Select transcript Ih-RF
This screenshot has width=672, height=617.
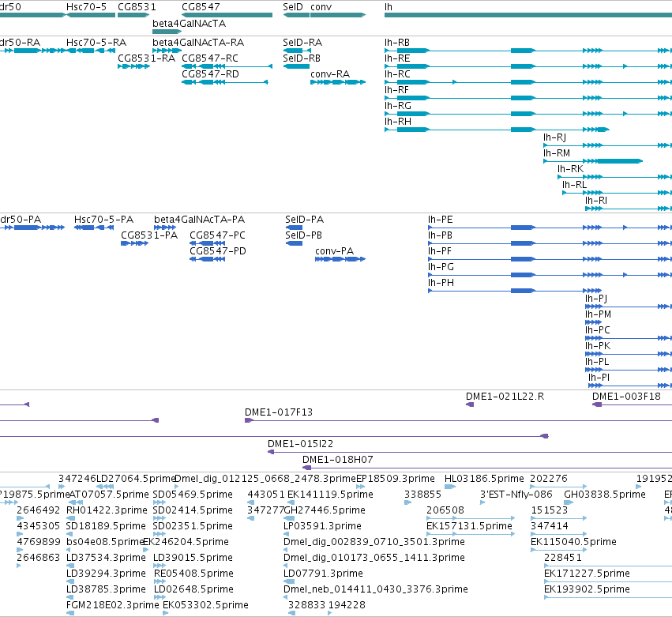397,90
